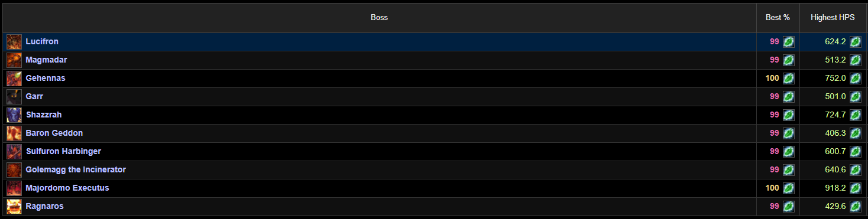Click green icon beside Gehennas' 100 Best %

(x=789, y=79)
